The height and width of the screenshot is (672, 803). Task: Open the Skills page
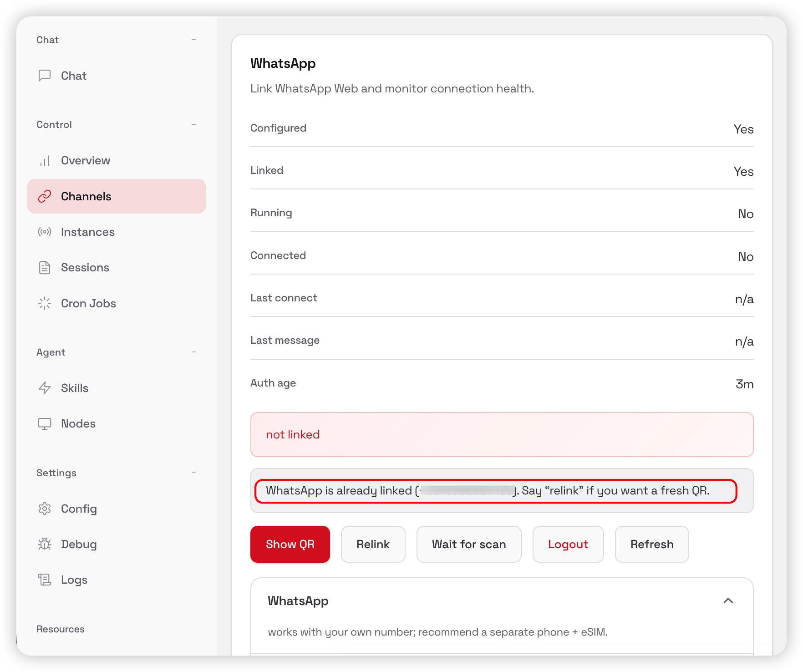pyautogui.click(x=117, y=388)
